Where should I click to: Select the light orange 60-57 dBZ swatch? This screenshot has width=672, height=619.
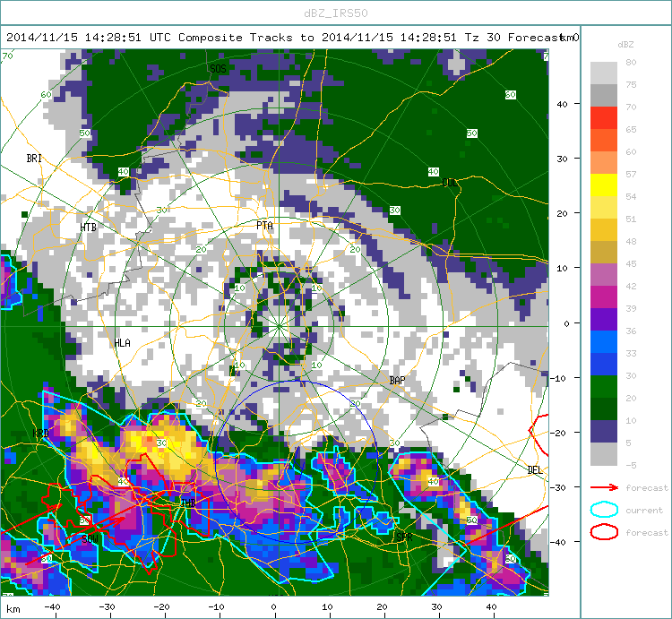tap(604, 163)
